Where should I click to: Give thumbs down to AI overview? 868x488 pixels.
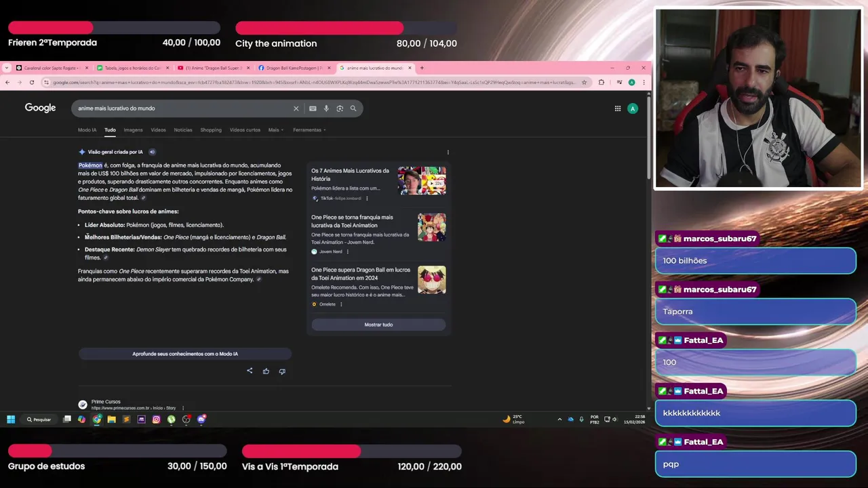click(x=282, y=371)
